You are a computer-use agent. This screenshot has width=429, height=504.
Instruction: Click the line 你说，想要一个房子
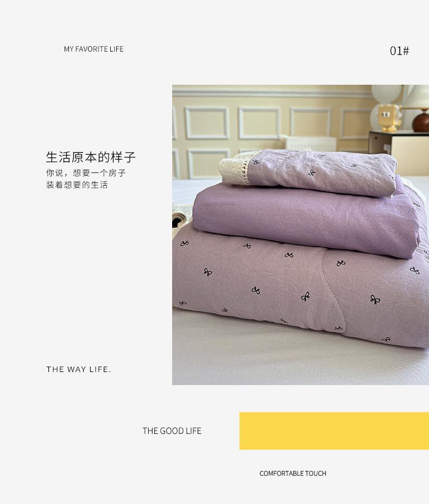(86, 173)
